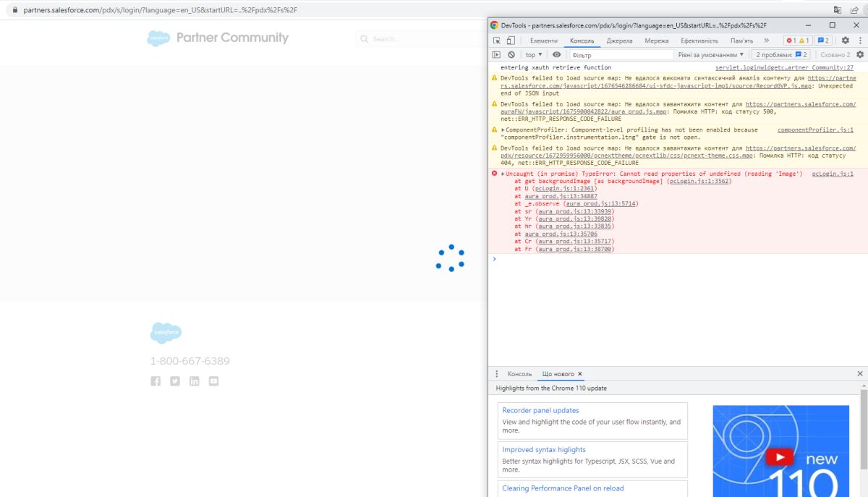
Task: Expand the ComponentProfiler warning message
Action: tap(503, 130)
